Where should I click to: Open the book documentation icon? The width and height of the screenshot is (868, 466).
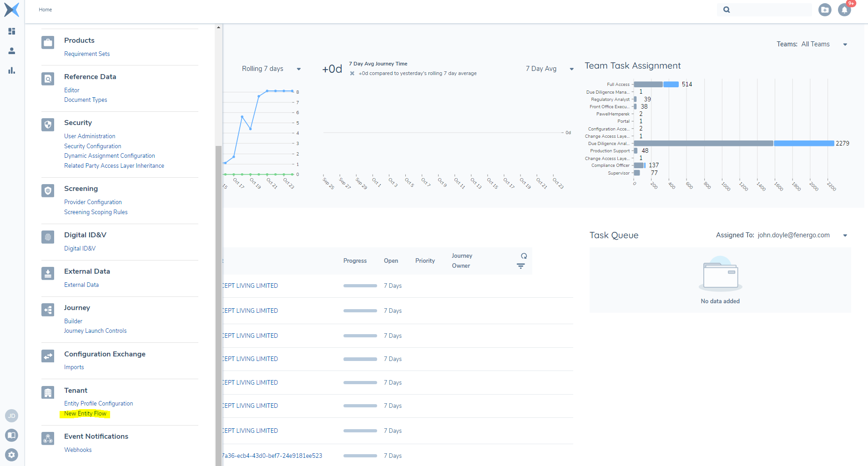point(12,435)
